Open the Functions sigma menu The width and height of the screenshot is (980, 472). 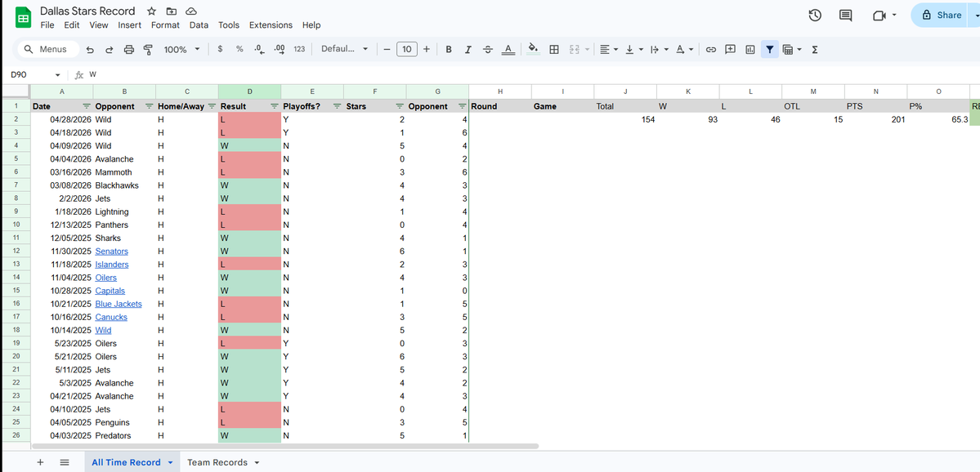coord(815,49)
